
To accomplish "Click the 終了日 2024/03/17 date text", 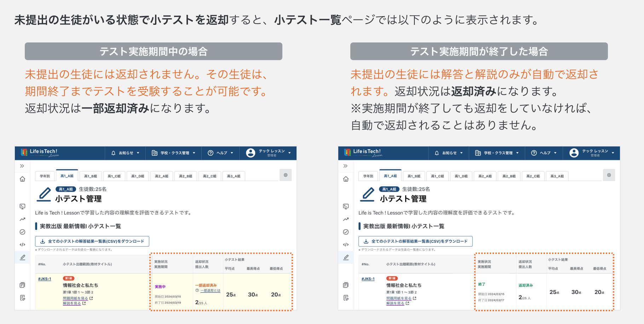I will click(x=491, y=300).
